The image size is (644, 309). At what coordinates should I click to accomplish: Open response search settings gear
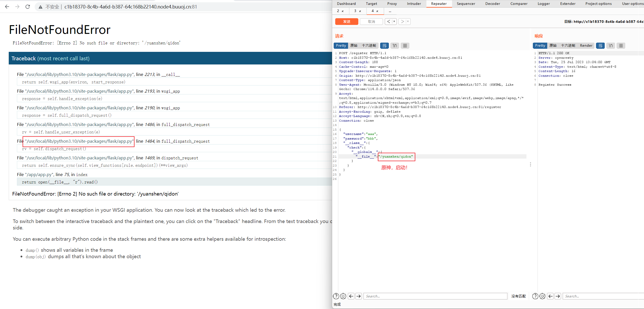pos(542,296)
